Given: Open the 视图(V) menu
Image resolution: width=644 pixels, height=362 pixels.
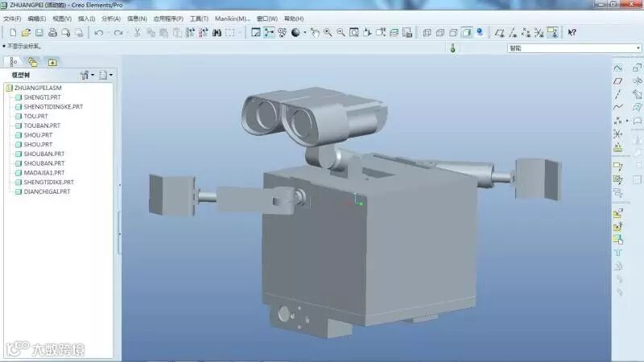Looking at the screenshot, I should point(62,19).
